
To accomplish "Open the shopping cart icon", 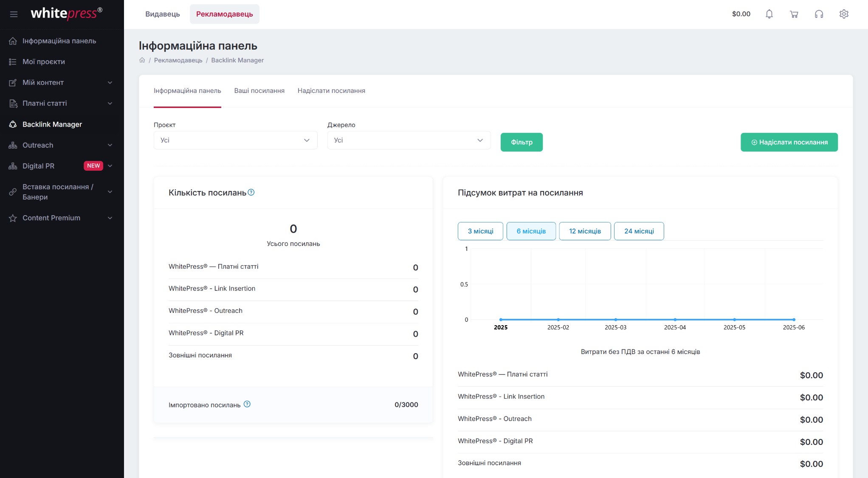I will click(794, 14).
